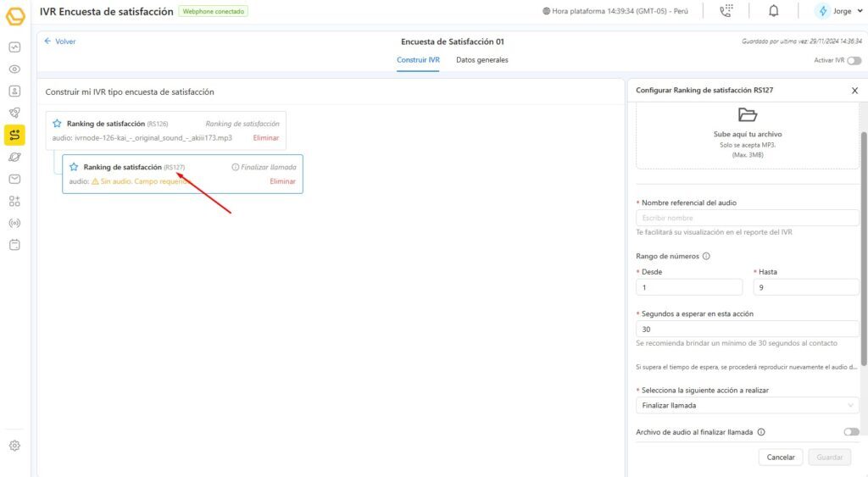
Task: Open the settings gear in the sidebar
Action: (14, 446)
